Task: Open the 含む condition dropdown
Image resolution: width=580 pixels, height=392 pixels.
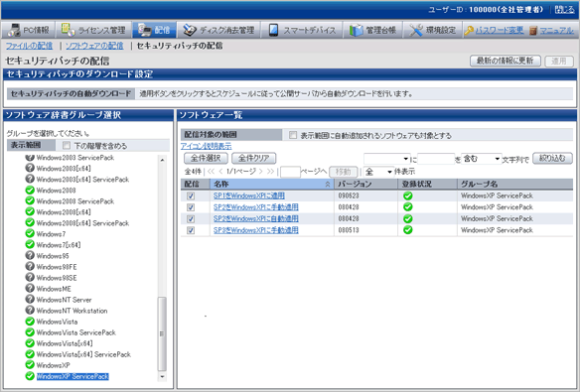Action: [482, 159]
